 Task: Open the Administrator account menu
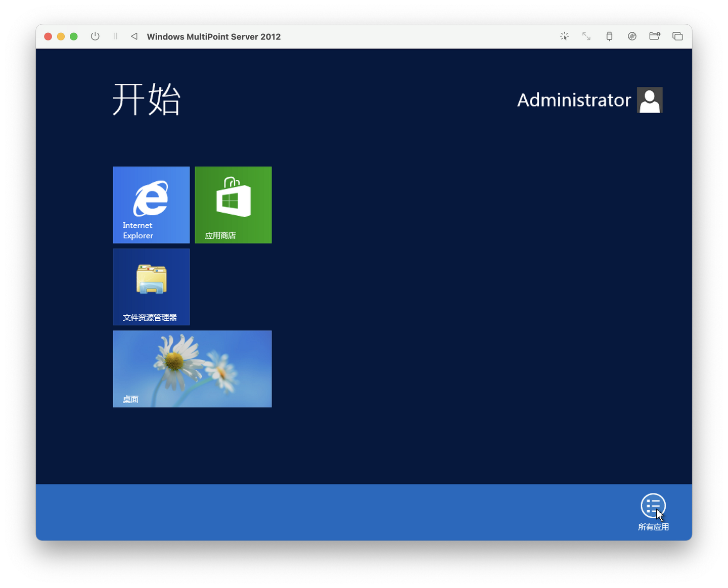(x=589, y=100)
